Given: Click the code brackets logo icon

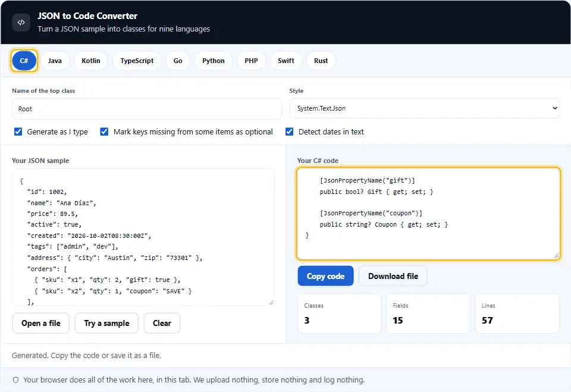Looking at the screenshot, I should pyautogui.click(x=21, y=22).
